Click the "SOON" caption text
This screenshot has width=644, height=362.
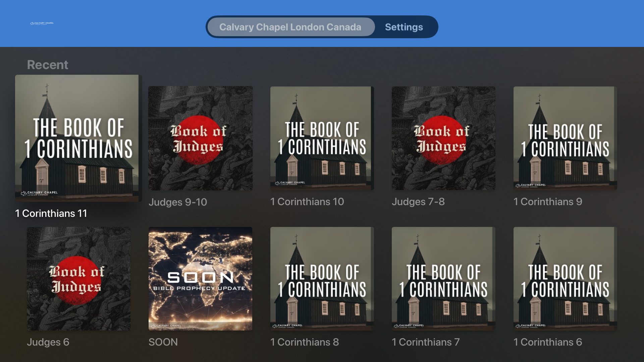coord(163,342)
